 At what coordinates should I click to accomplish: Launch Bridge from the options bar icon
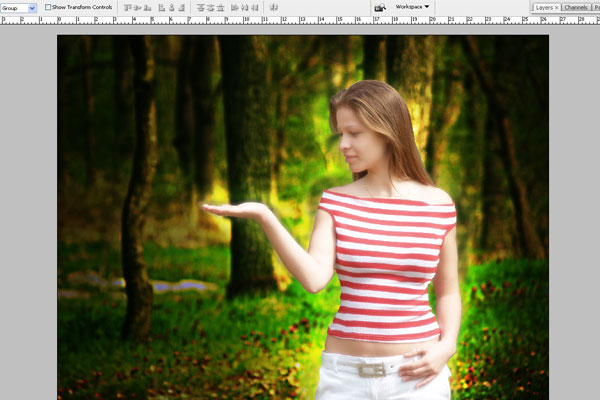click(x=380, y=7)
